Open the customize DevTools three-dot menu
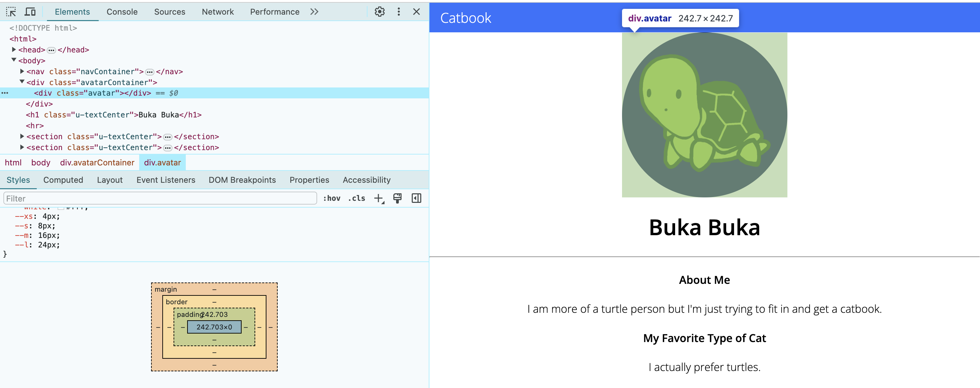Image resolution: width=980 pixels, height=388 pixels. [399, 12]
